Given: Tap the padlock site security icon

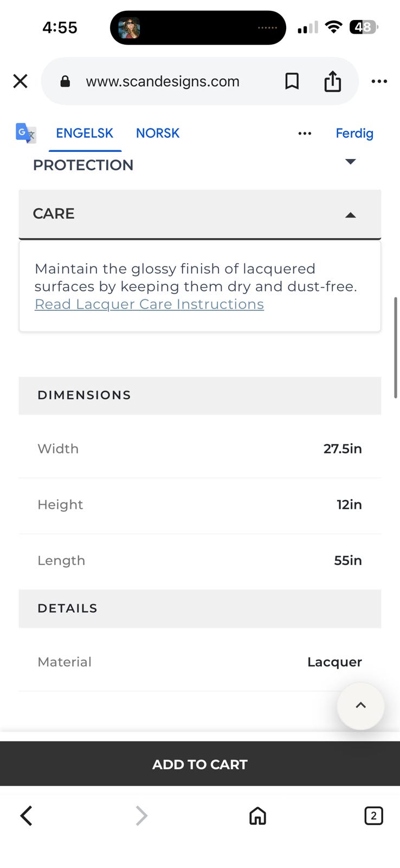Looking at the screenshot, I should [65, 81].
